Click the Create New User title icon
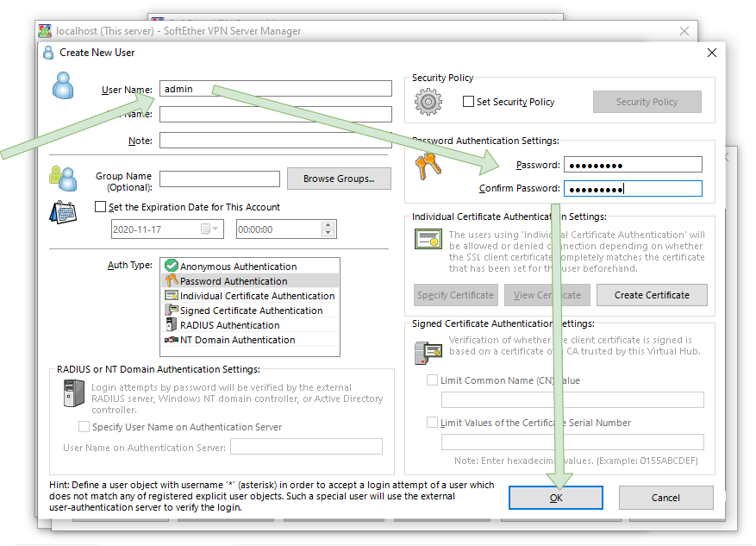The width and height of the screenshot is (756, 546). click(48, 53)
